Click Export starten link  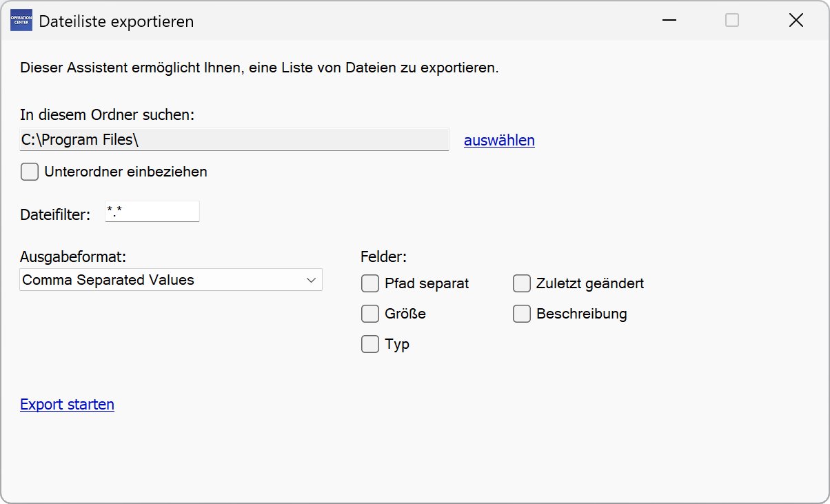coord(67,405)
